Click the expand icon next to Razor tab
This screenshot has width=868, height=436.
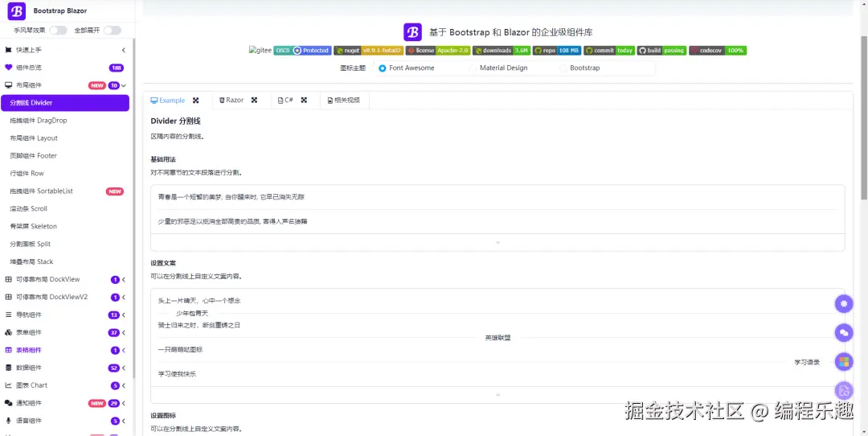pyautogui.click(x=254, y=101)
